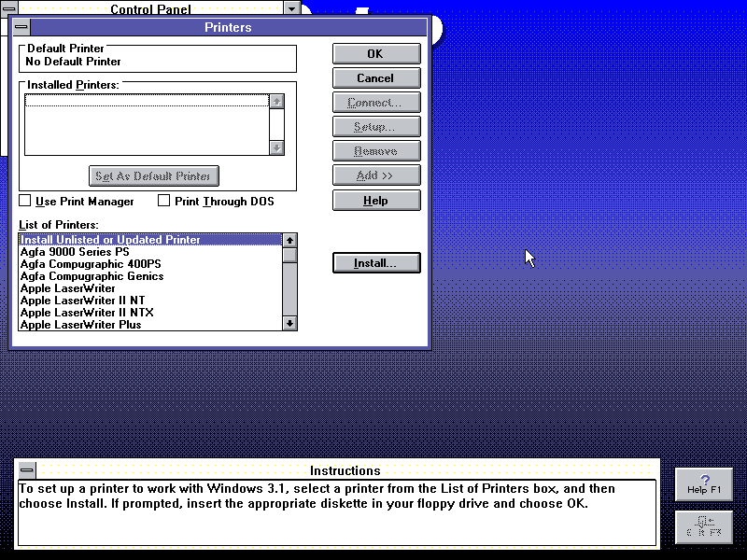The height and width of the screenshot is (560, 747).
Task: Click the List of Printers scrollbar thumb
Action: [x=290, y=255]
